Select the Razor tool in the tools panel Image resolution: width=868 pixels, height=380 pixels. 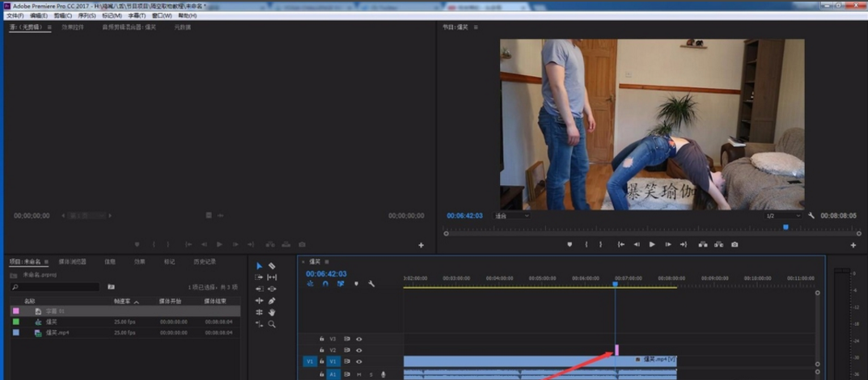(x=272, y=266)
